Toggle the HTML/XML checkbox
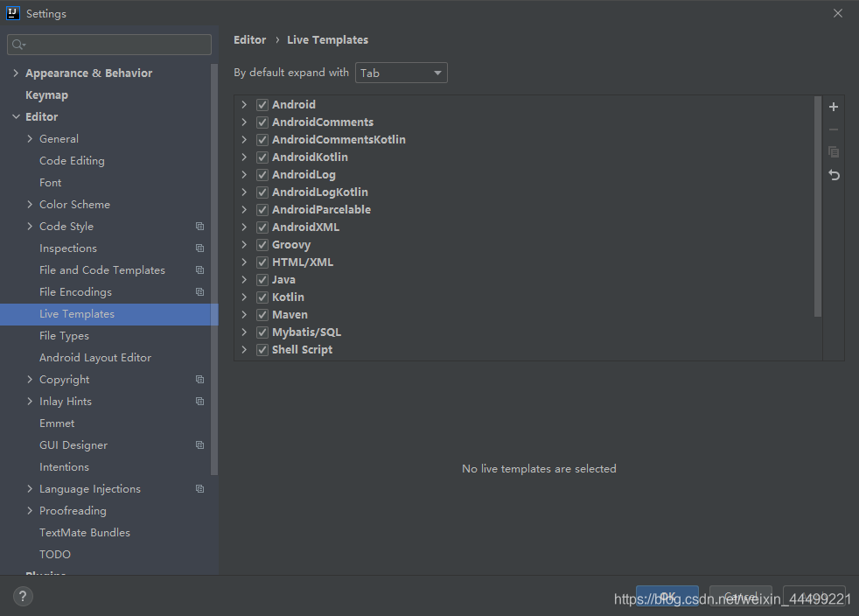The width and height of the screenshot is (859, 616). tap(262, 262)
